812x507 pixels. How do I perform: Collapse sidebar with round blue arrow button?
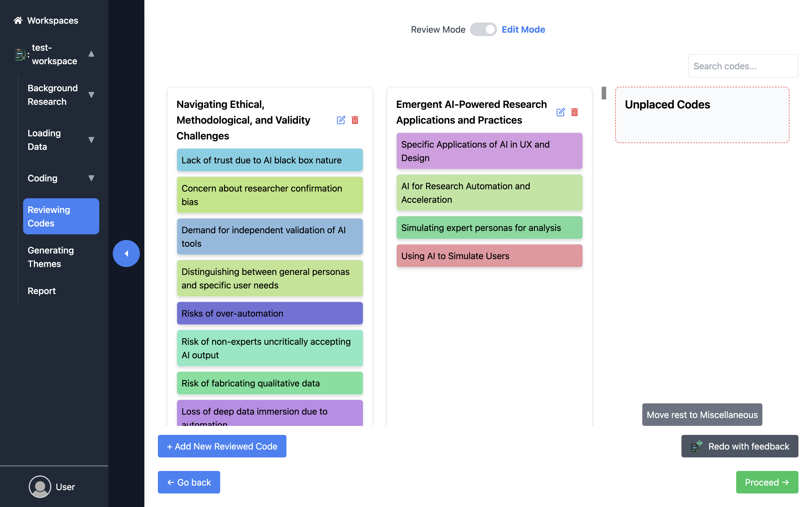coord(126,253)
